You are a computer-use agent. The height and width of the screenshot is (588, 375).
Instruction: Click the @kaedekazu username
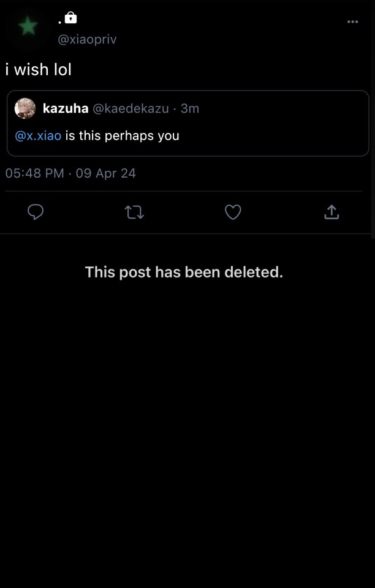coord(131,108)
